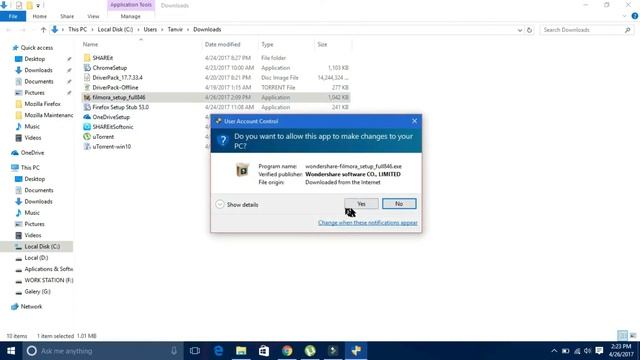Select the filmora_setup_full846 file icon
The height and width of the screenshot is (360, 640).
click(x=87, y=97)
